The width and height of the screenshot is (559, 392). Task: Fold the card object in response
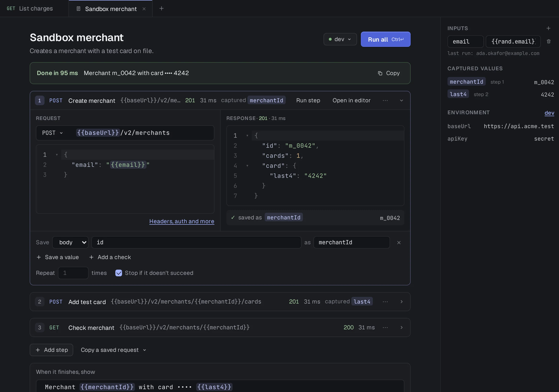[247, 166]
